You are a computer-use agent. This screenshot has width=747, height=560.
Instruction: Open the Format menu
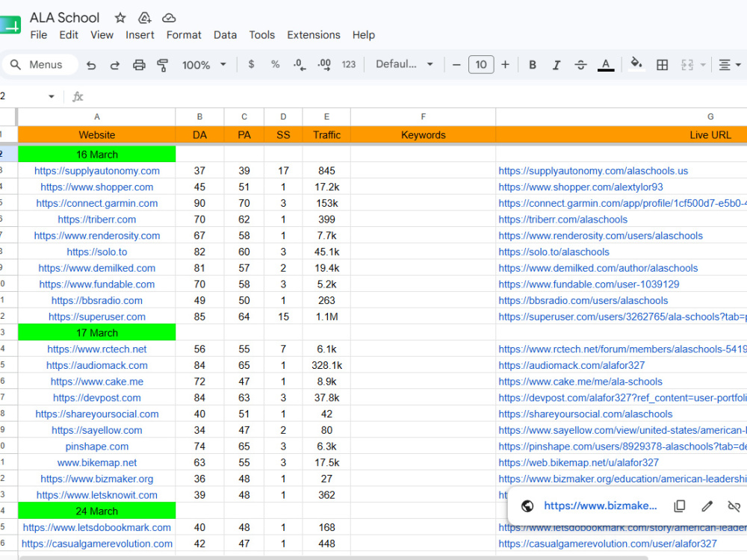click(184, 35)
